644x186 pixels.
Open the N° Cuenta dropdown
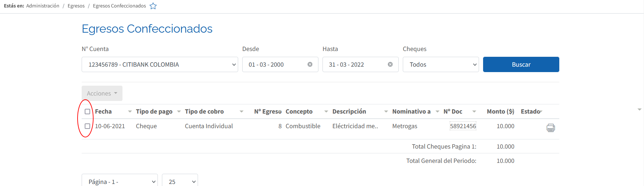coord(160,64)
